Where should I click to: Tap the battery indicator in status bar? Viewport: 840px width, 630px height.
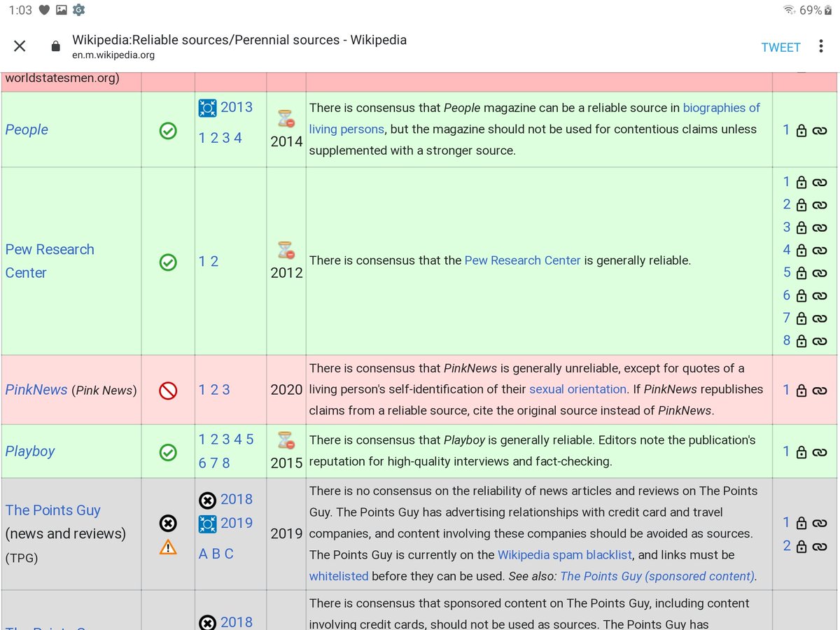pyautogui.click(x=827, y=10)
